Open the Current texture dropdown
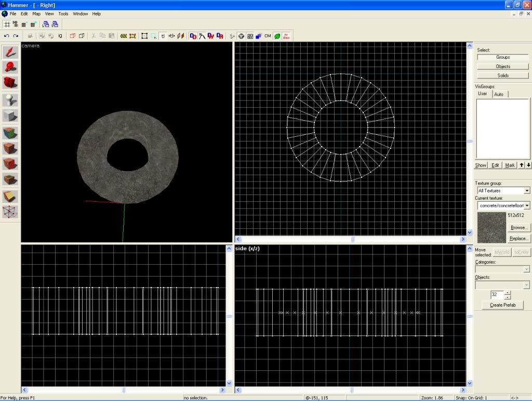 (527, 206)
